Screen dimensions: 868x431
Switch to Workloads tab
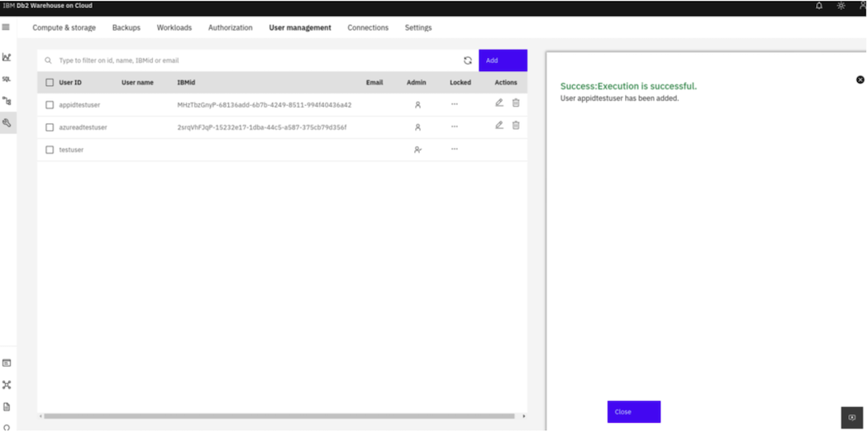[174, 27]
